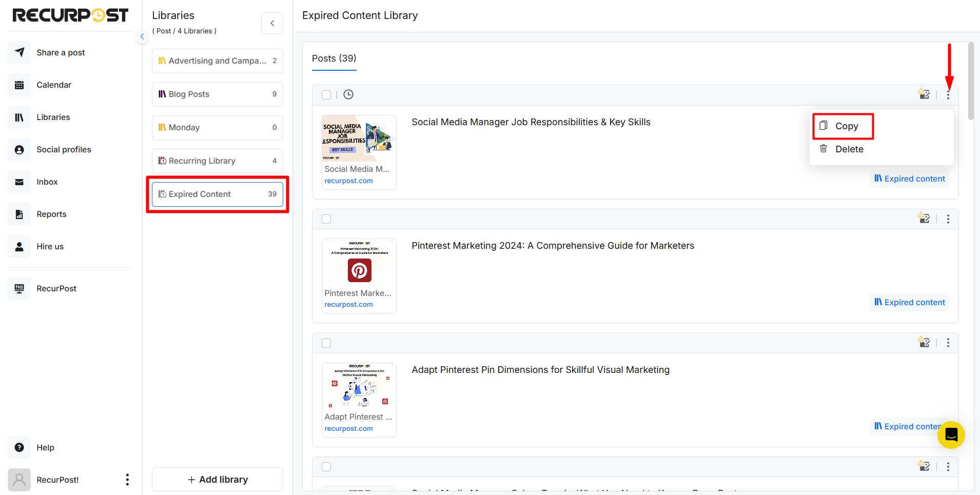Select Copy from the post menu

point(843,126)
